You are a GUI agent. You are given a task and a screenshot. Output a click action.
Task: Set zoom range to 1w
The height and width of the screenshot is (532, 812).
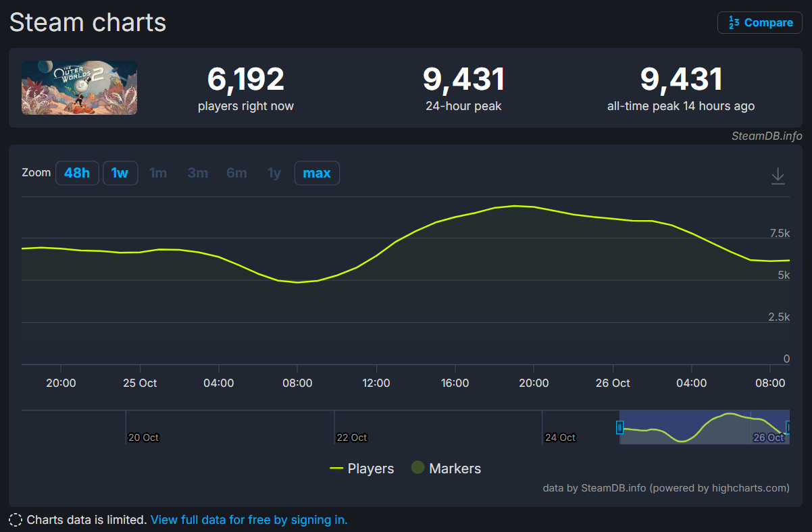120,173
